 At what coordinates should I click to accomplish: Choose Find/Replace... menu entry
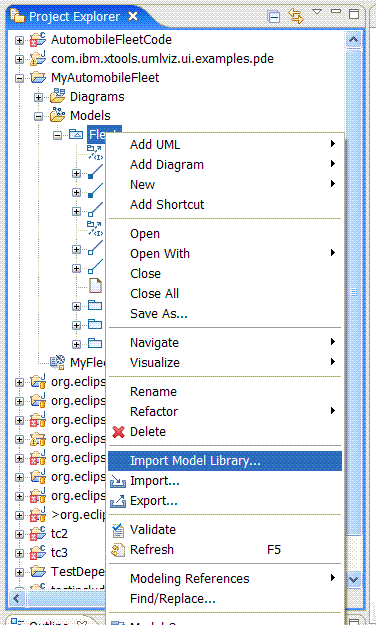(x=225, y=599)
